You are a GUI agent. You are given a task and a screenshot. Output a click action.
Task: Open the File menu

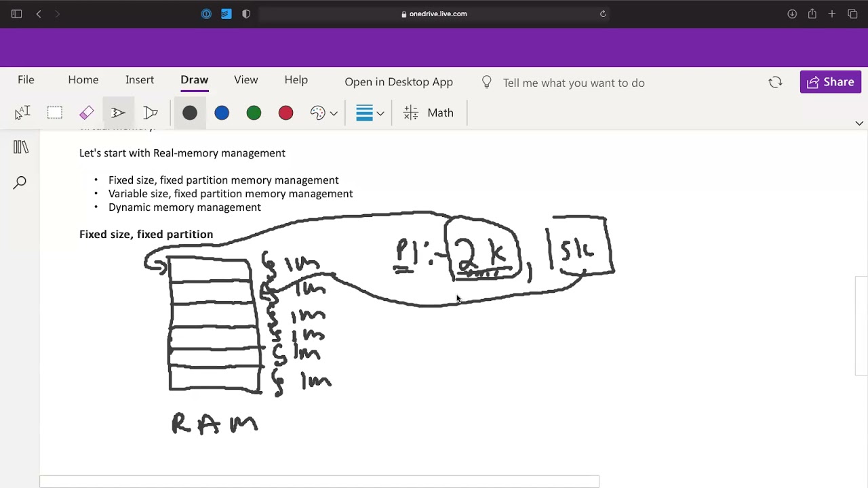(26, 80)
